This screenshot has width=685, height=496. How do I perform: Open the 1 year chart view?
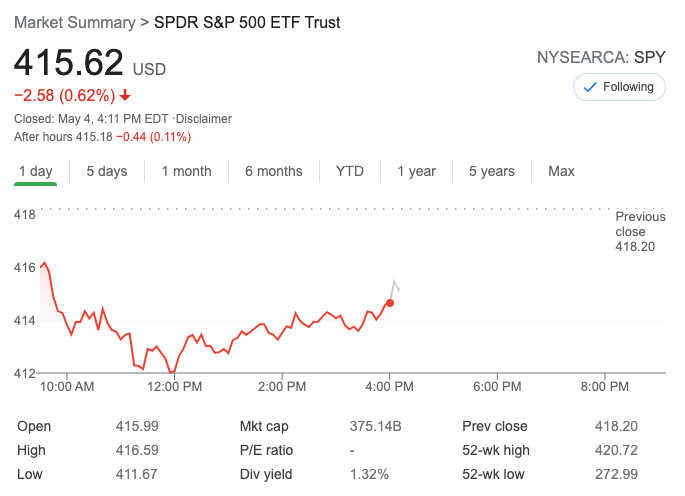pos(416,171)
